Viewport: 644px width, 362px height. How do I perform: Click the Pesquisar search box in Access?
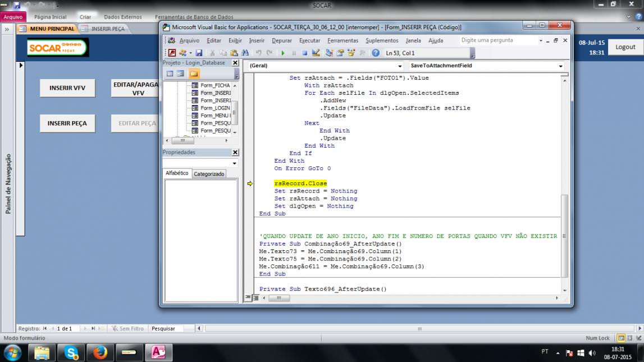(167, 328)
